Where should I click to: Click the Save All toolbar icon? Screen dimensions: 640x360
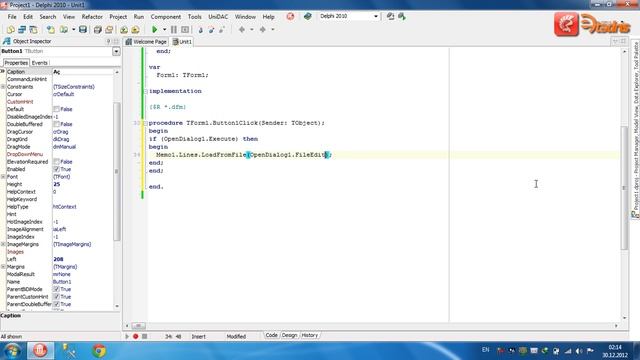(98, 29)
